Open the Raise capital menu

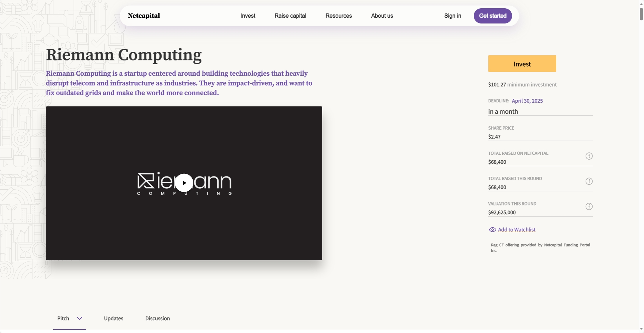290,16
